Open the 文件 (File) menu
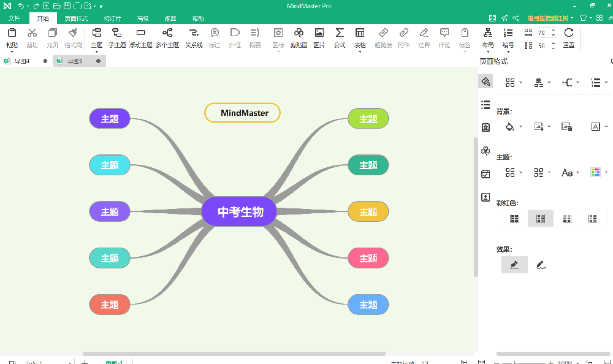The width and height of the screenshot is (613, 364). (14, 18)
